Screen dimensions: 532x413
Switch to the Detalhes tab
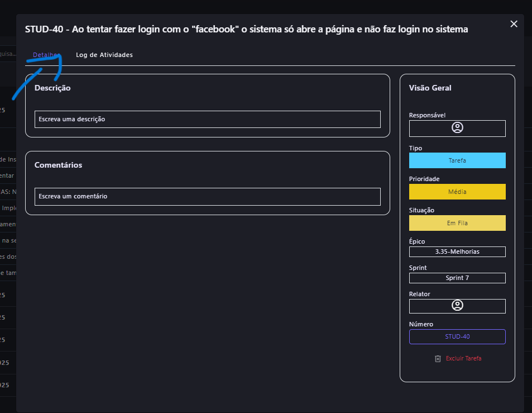point(46,55)
